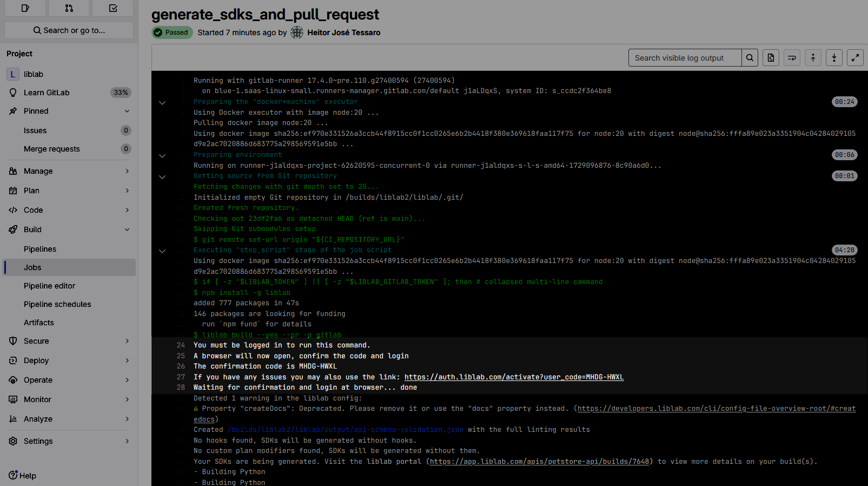Click the log search magnifier button
The width and height of the screenshot is (868, 486).
click(750, 58)
